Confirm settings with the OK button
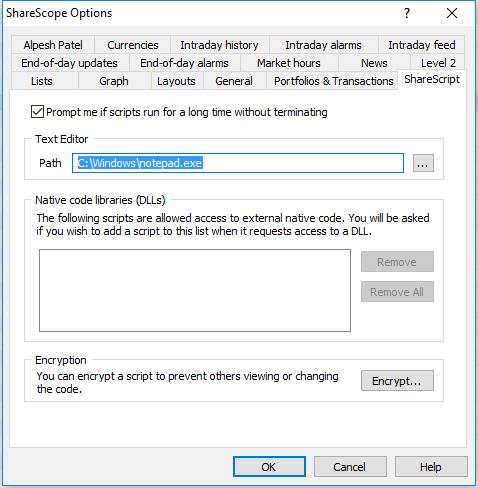Screen dimensions: 478x488 tap(269, 467)
